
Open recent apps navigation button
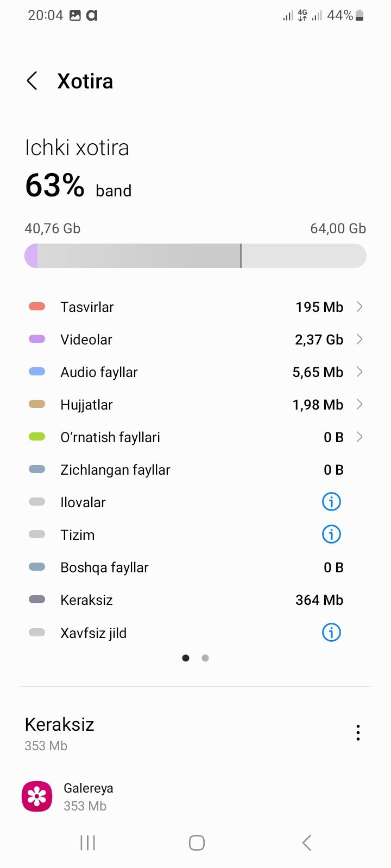(x=87, y=843)
